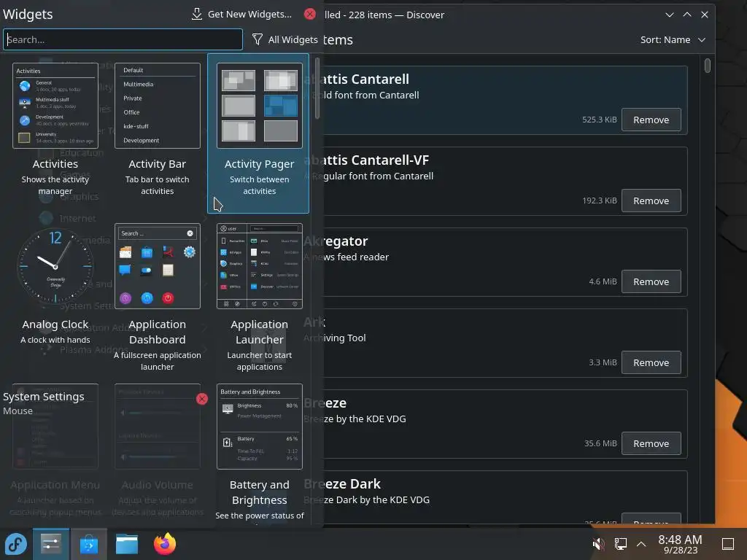Click the Get New Widgets download icon

pyautogui.click(x=197, y=15)
